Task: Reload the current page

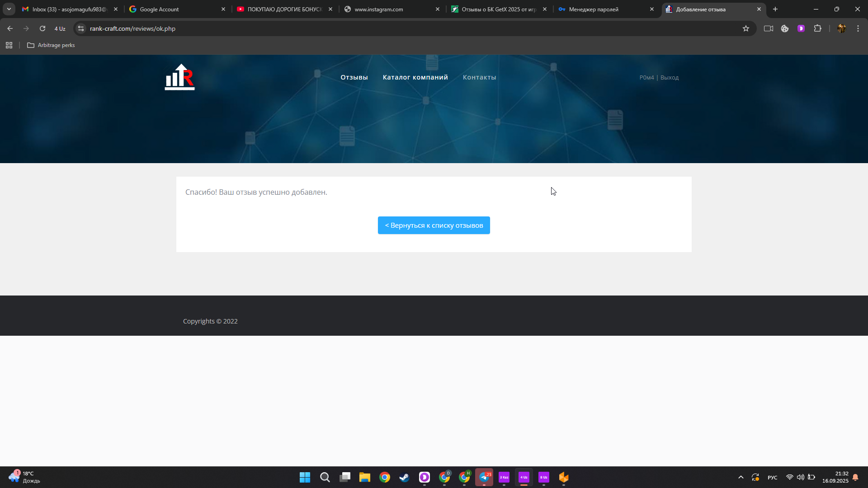Action: click(42, 28)
